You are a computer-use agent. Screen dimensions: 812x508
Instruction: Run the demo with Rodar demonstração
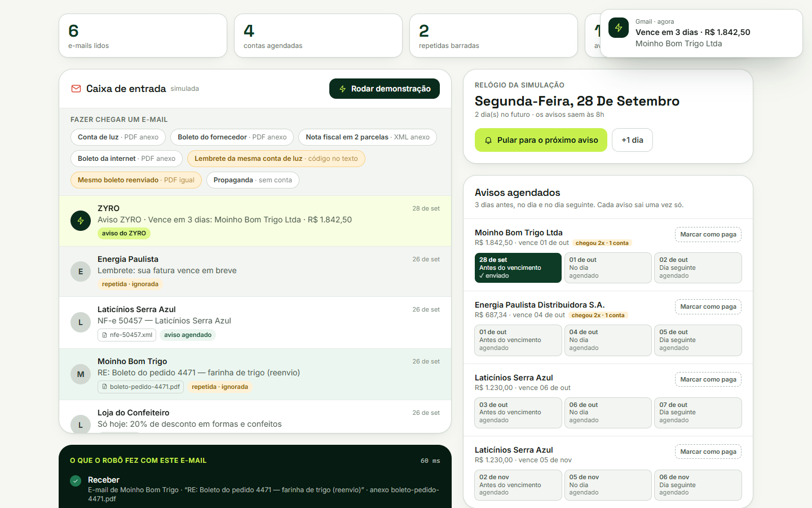coord(385,89)
